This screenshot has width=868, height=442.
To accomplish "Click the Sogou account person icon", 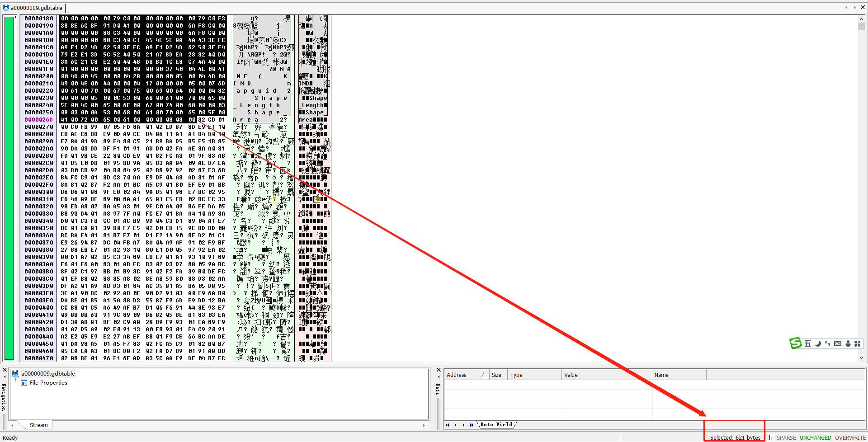I will [847, 343].
